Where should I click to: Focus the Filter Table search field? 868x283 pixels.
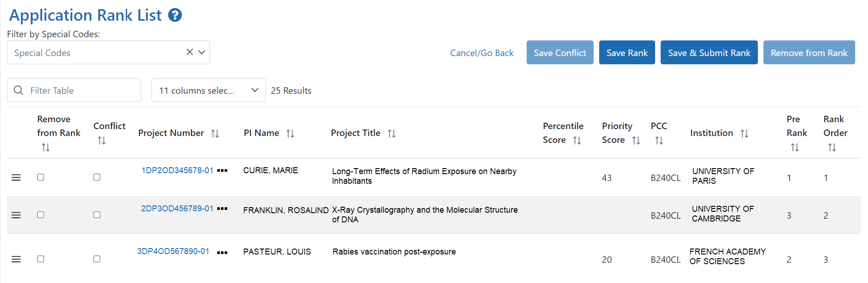[x=74, y=90]
